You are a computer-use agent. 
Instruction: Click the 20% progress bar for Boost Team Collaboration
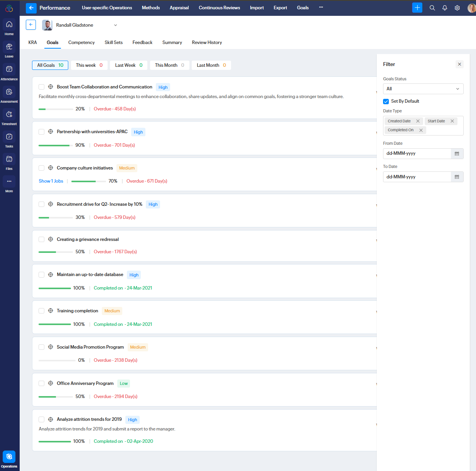coord(56,109)
